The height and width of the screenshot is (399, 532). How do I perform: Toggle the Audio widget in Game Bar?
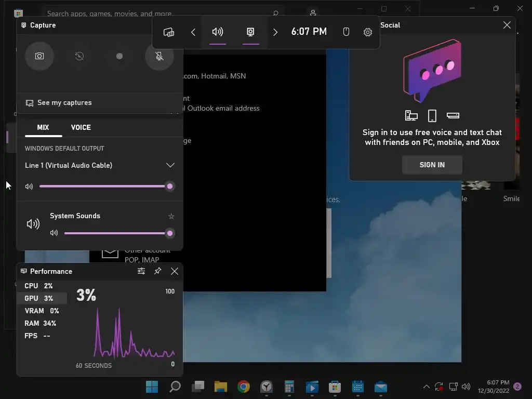[218, 32]
